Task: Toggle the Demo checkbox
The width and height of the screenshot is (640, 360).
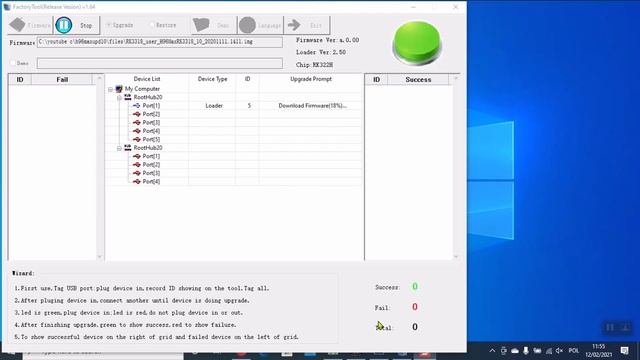Action: 13,63
